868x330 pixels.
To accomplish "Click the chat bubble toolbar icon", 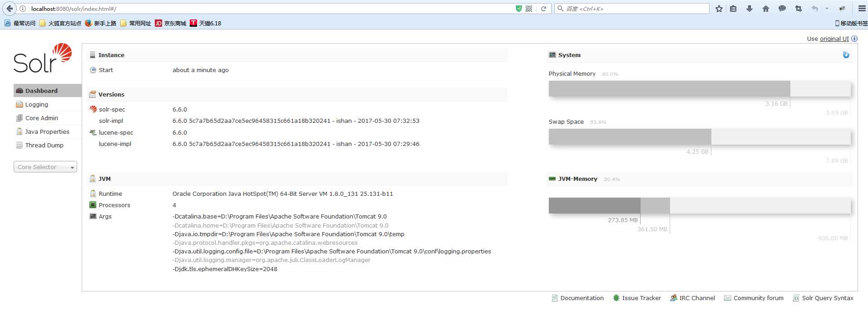I will pos(782,9).
